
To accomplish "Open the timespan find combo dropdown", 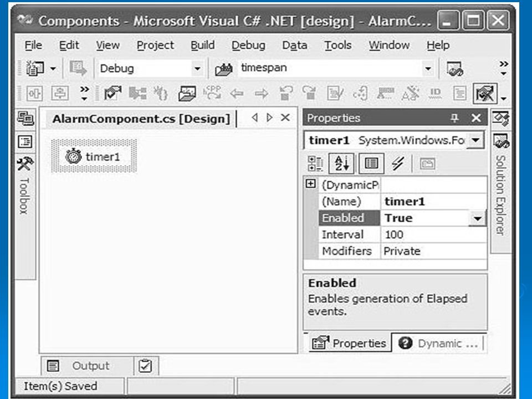I will (x=428, y=69).
